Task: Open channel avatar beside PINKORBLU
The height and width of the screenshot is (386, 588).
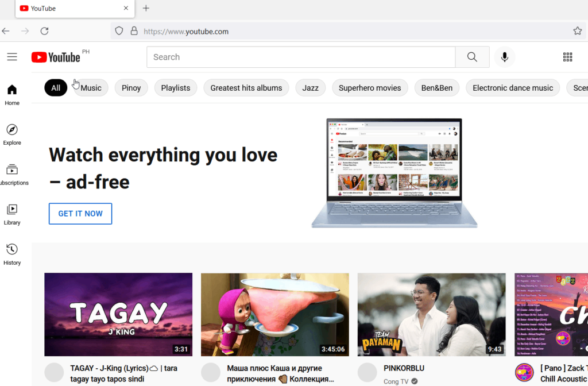Action: [x=367, y=372]
